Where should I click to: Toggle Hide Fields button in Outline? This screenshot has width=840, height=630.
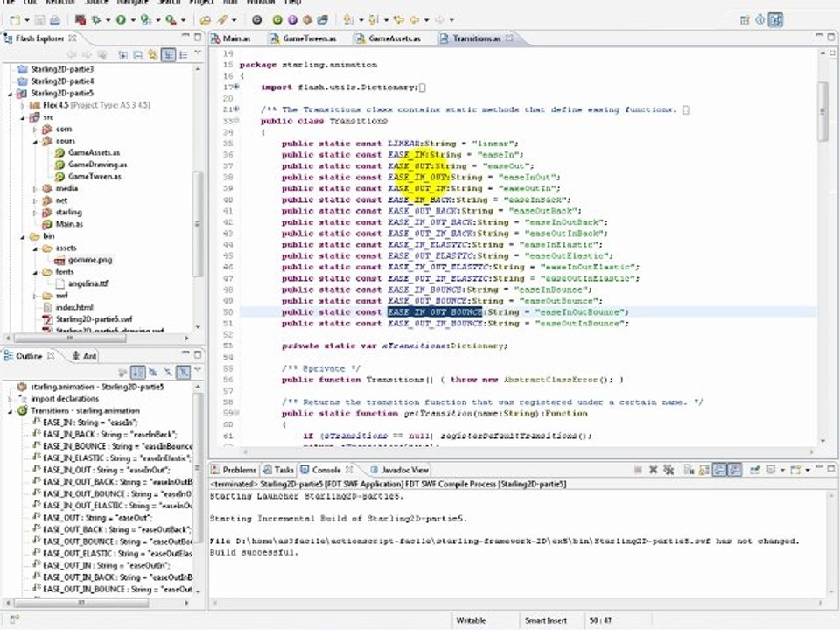(x=153, y=372)
